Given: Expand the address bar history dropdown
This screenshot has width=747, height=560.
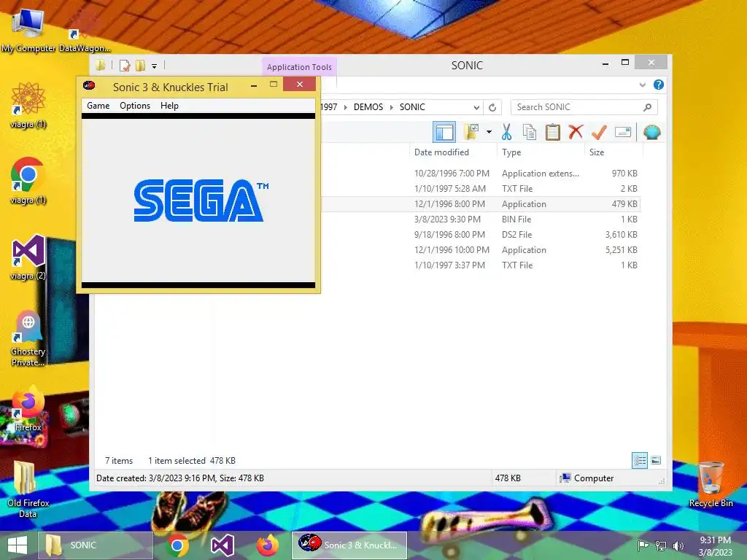Looking at the screenshot, I should click(x=476, y=107).
